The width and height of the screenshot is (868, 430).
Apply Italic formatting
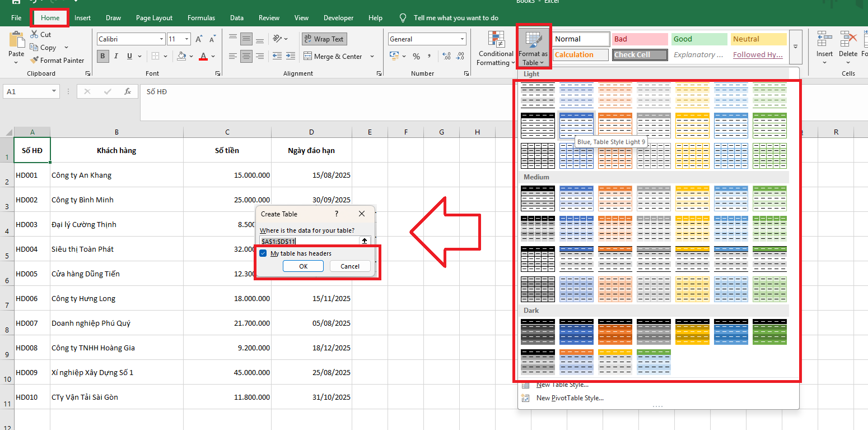[x=116, y=56]
